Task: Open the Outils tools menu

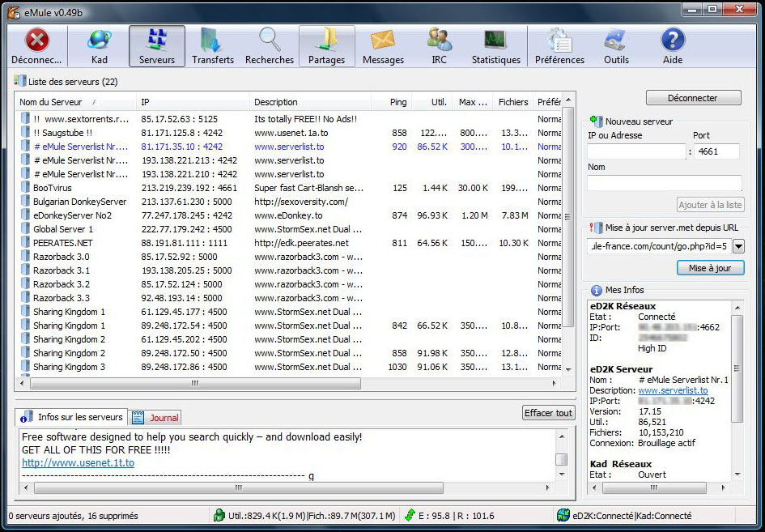Action: click(616, 46)
